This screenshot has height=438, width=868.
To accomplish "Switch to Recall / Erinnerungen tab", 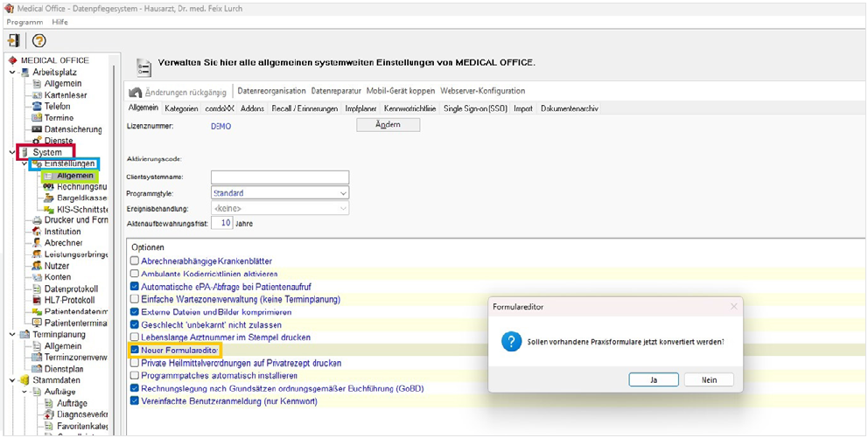I will click(x=304, y=109).
